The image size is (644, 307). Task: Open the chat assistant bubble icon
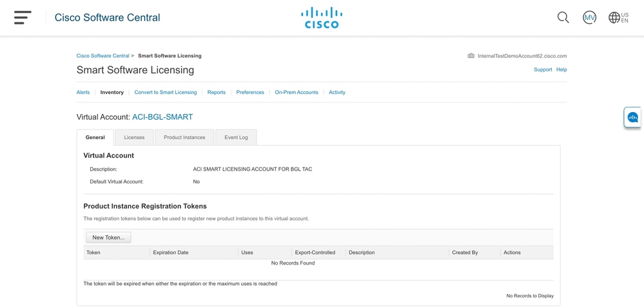pyautogui.click(x=633, y=118)
